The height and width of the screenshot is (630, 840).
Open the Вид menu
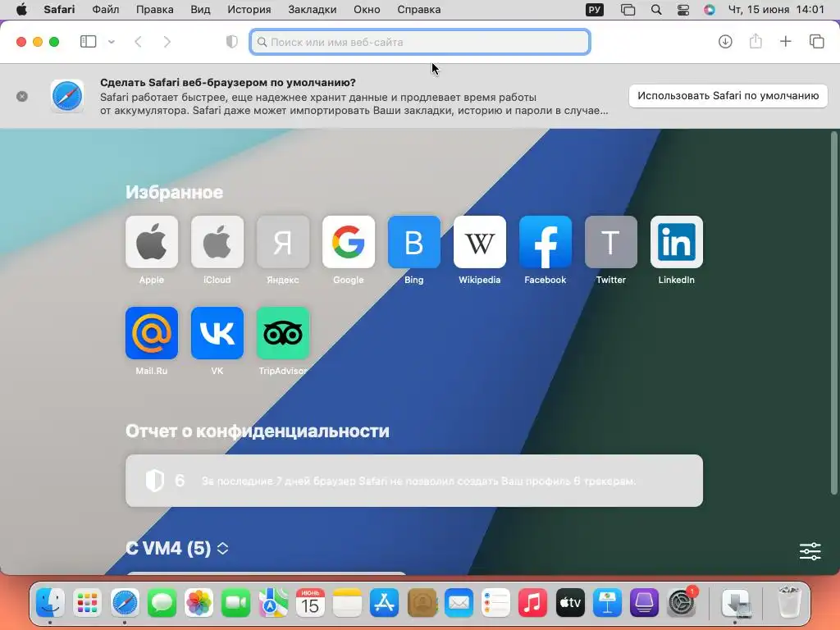pos(200,10)
